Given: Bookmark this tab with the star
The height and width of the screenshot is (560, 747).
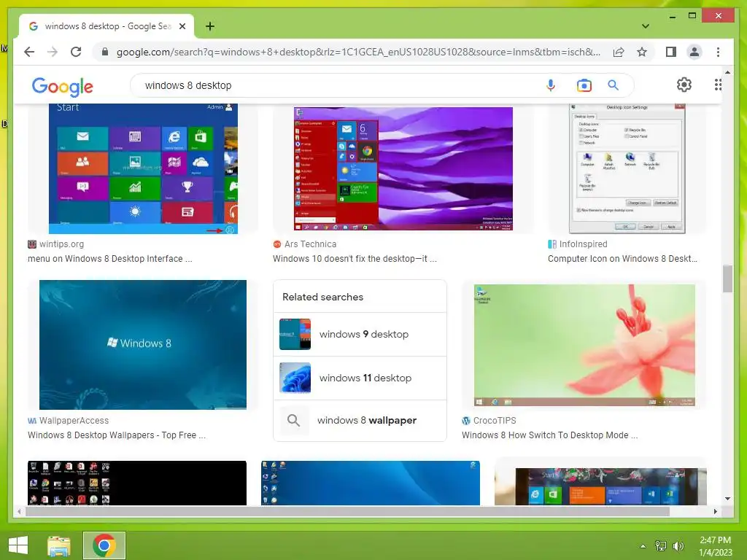Looking at the screenshot, I should [642, 52].
